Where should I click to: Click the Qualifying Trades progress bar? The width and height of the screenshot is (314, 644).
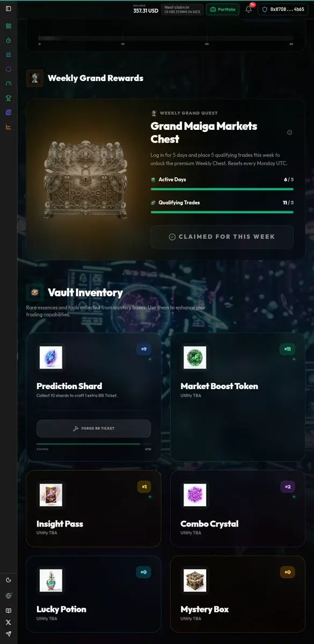tap(222, 212)
